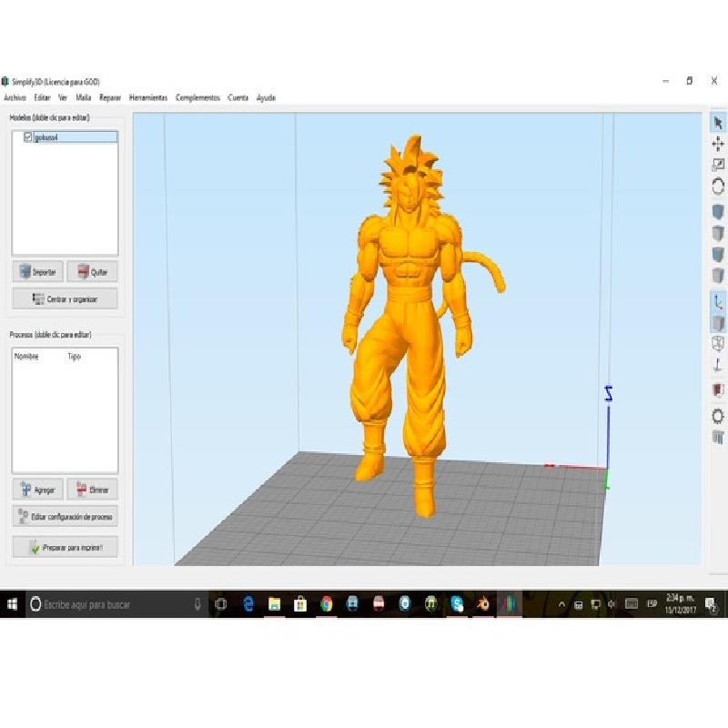Screen dimensions: 728x728
Task: Open the Windows notification center
Action: tap(712, 604)
